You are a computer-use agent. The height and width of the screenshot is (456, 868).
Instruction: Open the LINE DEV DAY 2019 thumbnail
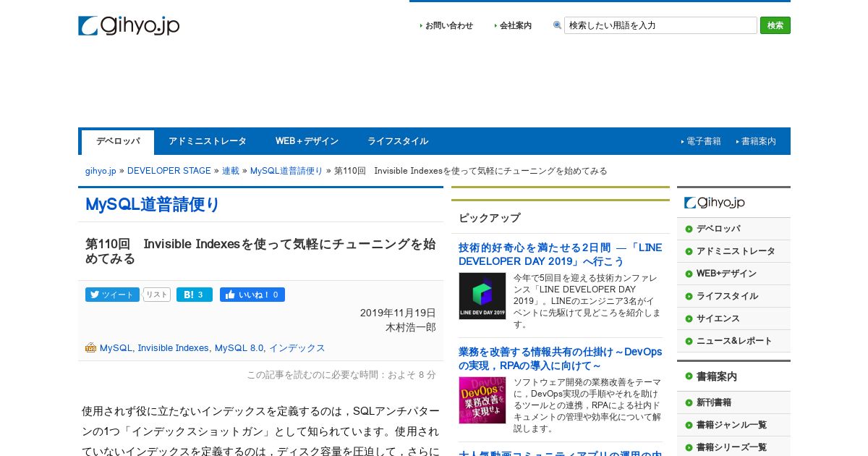point(482,296)
